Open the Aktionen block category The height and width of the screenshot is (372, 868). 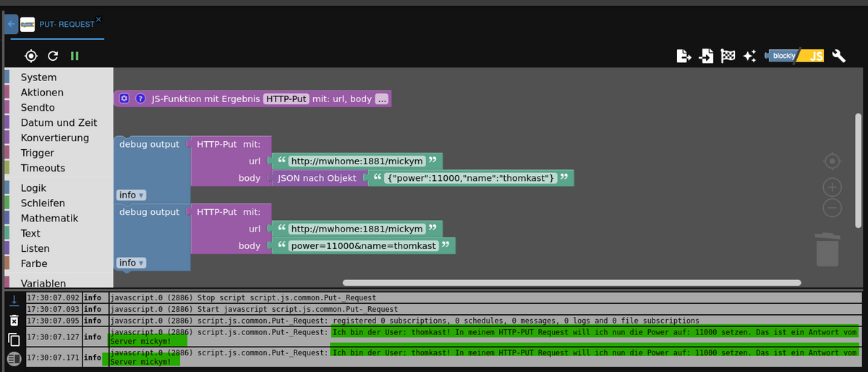tap(42, 93)
